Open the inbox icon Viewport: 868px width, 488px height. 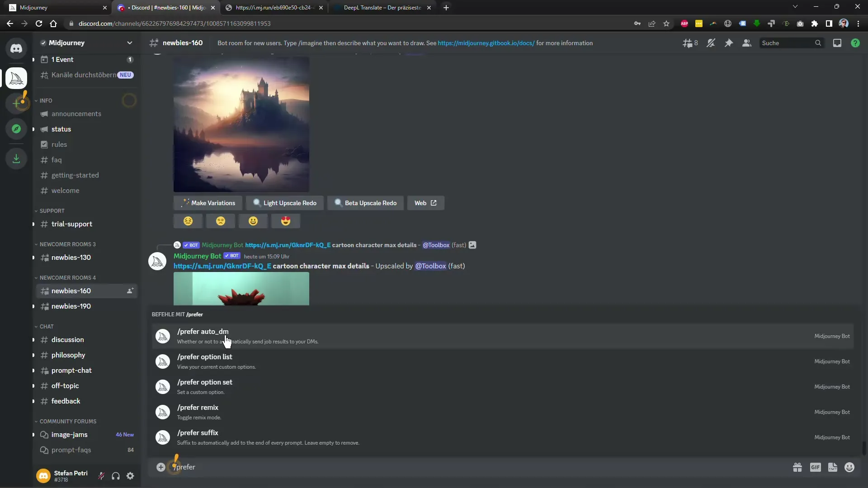[x=837, y=43]
